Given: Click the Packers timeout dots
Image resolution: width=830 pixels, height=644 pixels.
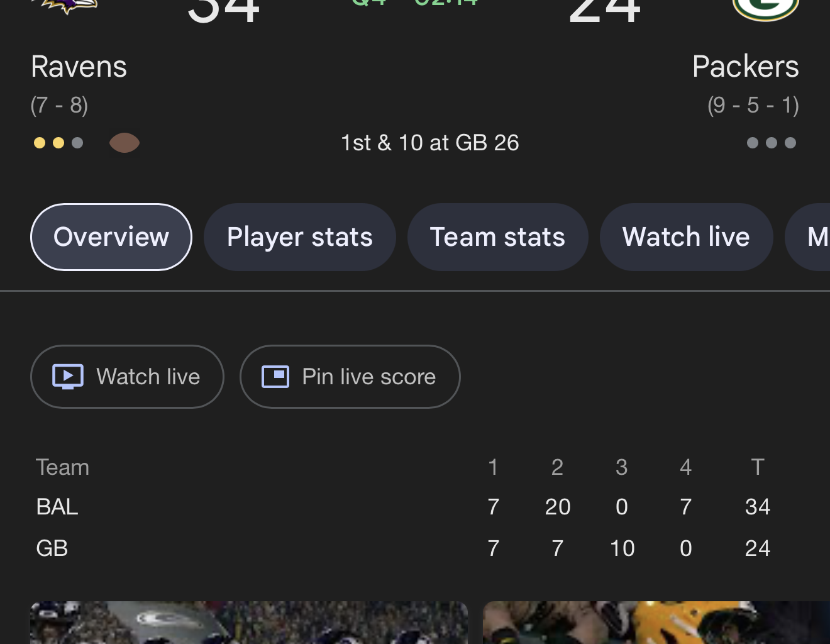Looking at the screenshot, I should coord(771,143).
